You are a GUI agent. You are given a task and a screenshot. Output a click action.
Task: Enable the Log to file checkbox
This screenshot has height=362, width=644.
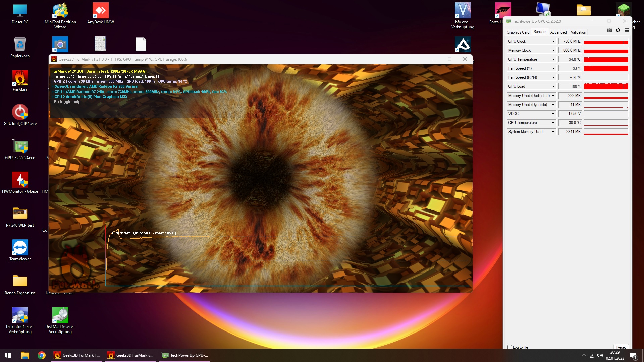[x=510, y=347]
